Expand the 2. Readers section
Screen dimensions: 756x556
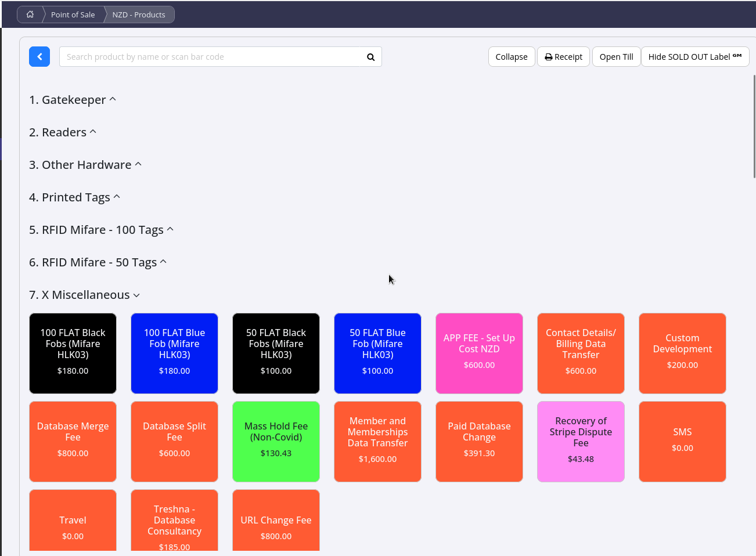click(63, 132)
